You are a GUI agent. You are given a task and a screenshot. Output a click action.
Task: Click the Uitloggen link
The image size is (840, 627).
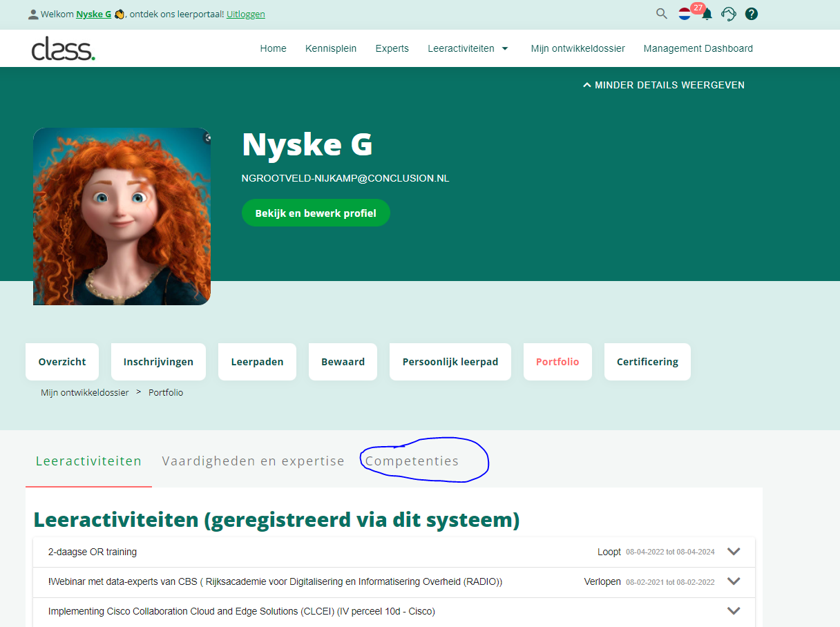point(245,15)
